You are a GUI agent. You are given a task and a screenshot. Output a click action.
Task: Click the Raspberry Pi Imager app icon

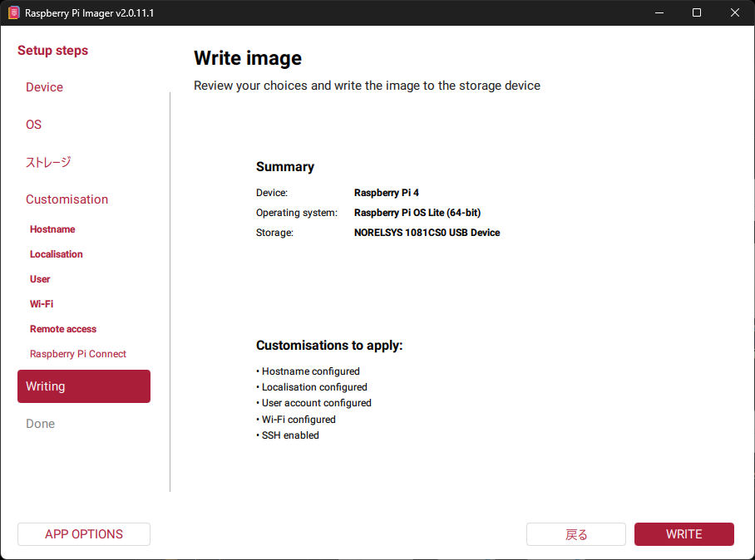13,13
